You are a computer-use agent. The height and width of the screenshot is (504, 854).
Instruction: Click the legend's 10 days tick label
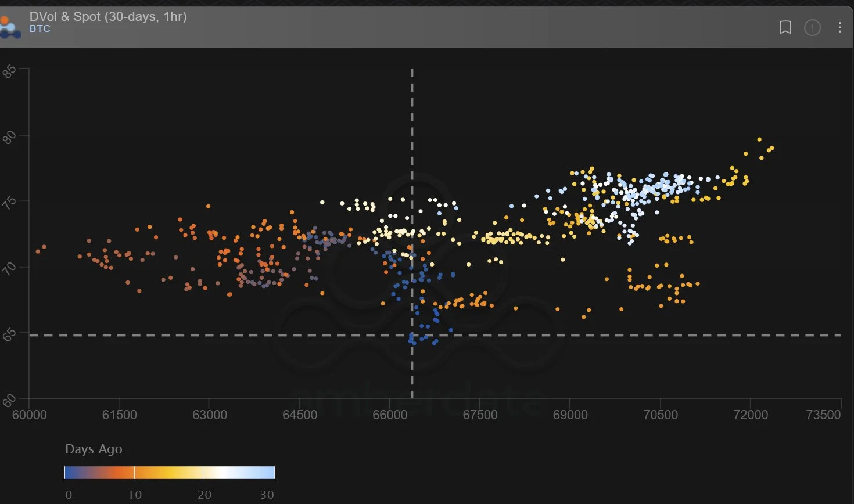coord(135,495)
